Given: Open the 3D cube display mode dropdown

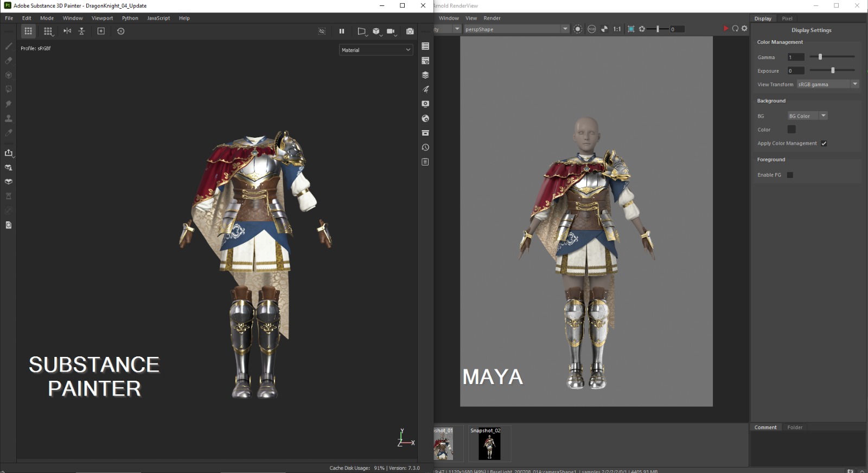Looking at the screenshot, I should point(377,31).
